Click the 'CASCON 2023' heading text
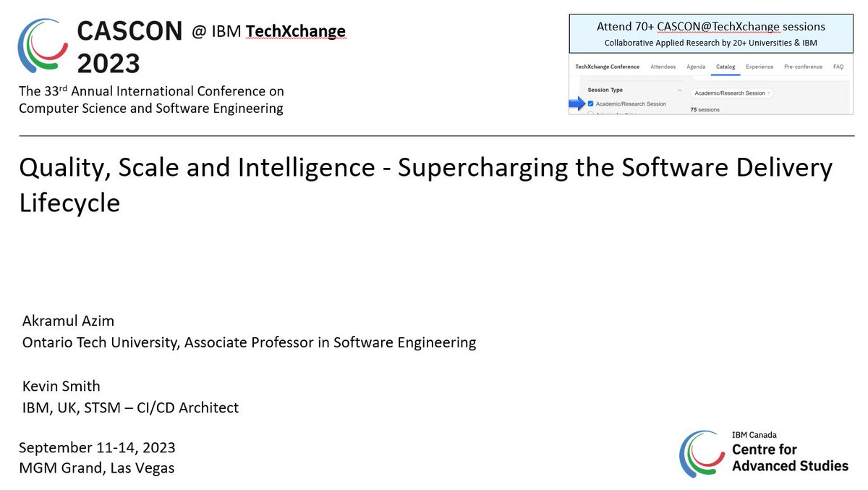This screenshot has width=868, height=490. [x=129, y=46]
